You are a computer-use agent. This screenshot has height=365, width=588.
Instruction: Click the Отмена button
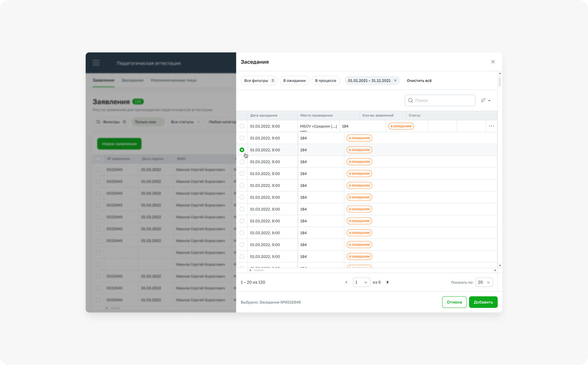point(454,302)
